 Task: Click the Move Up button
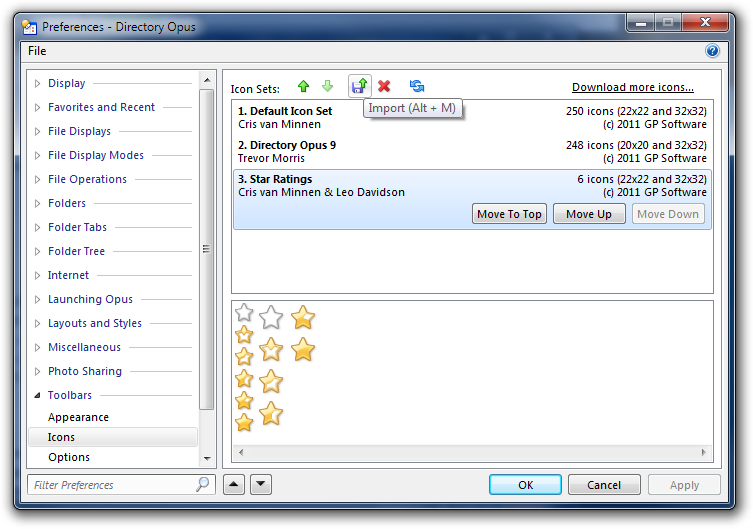point(589,214)
